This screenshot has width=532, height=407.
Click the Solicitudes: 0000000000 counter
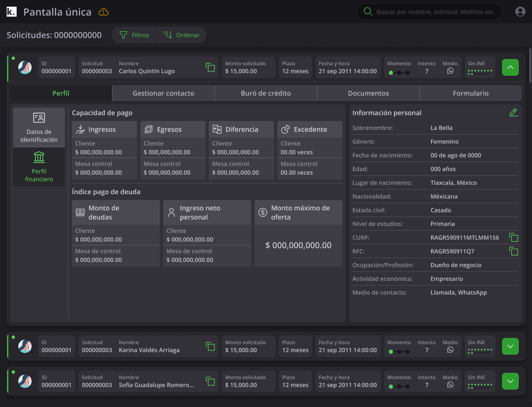(x=54, y=35)
